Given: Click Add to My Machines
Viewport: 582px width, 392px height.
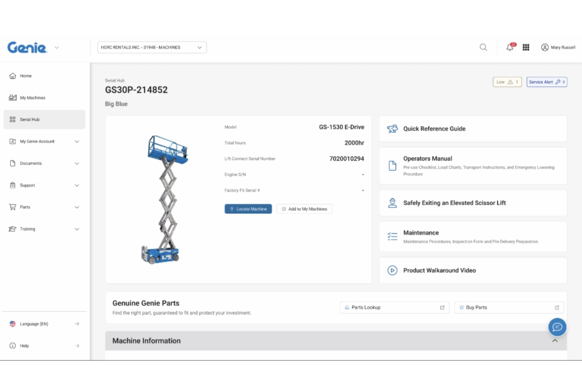Looking at the screenshot, I should (x=304, y=209).
